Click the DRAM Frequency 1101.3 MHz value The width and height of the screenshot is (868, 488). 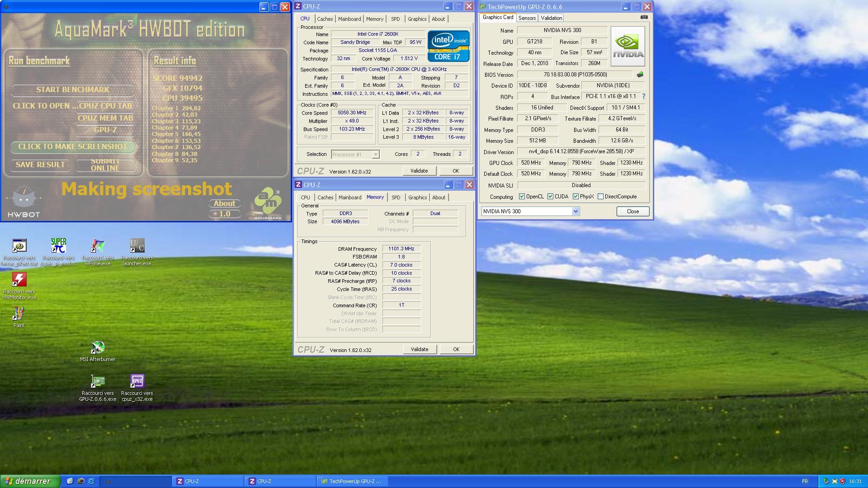pyautogui.click(x=401, y=249)
